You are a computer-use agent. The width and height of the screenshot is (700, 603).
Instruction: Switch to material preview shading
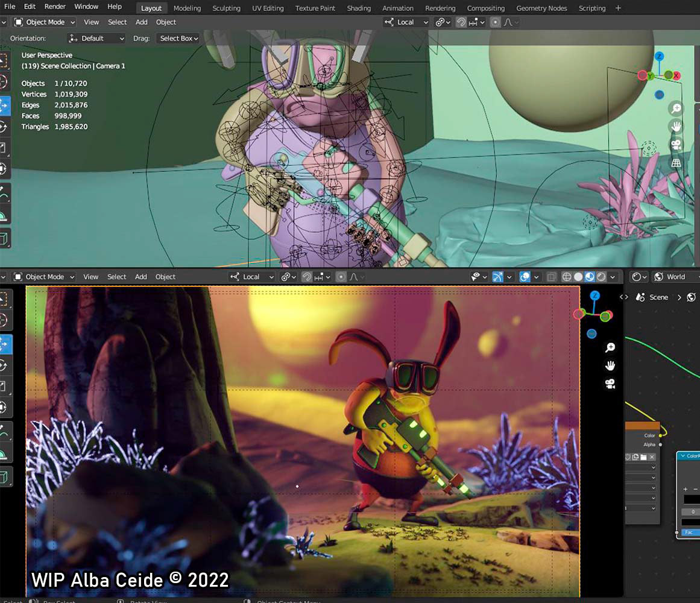[590, 277]
